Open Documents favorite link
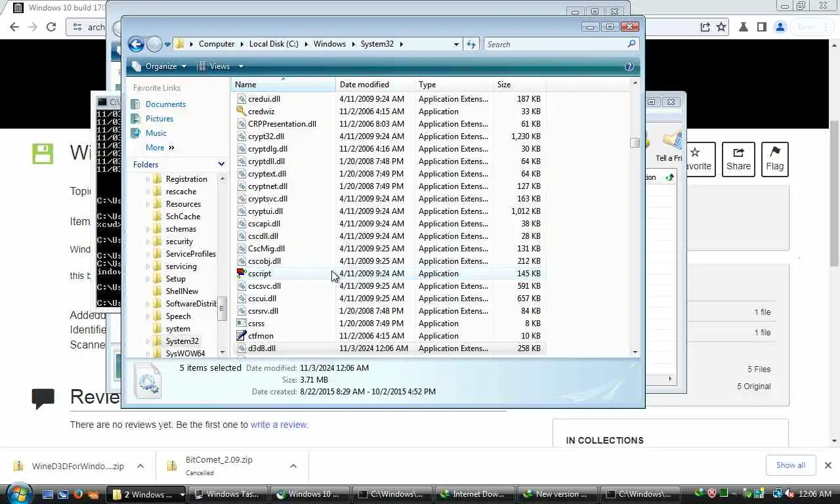 165,104
